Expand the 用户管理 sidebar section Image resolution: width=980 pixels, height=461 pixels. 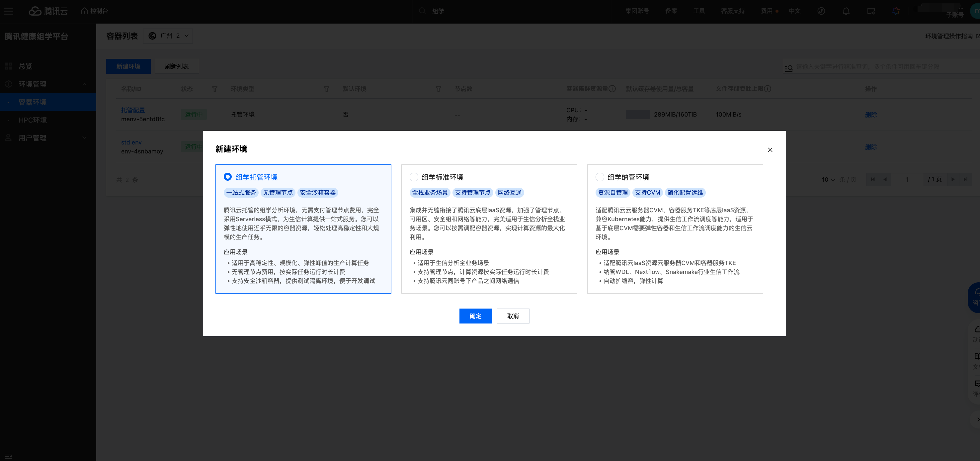point(84,138)
